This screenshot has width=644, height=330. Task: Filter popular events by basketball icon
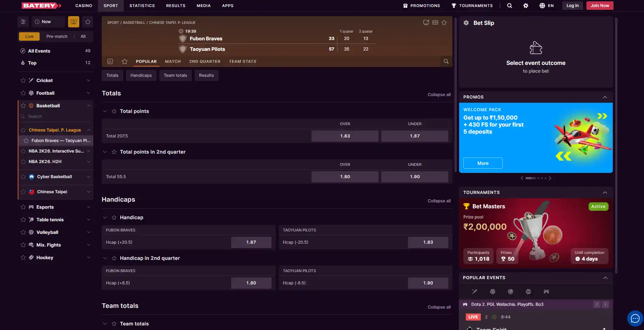coord(528,292)
